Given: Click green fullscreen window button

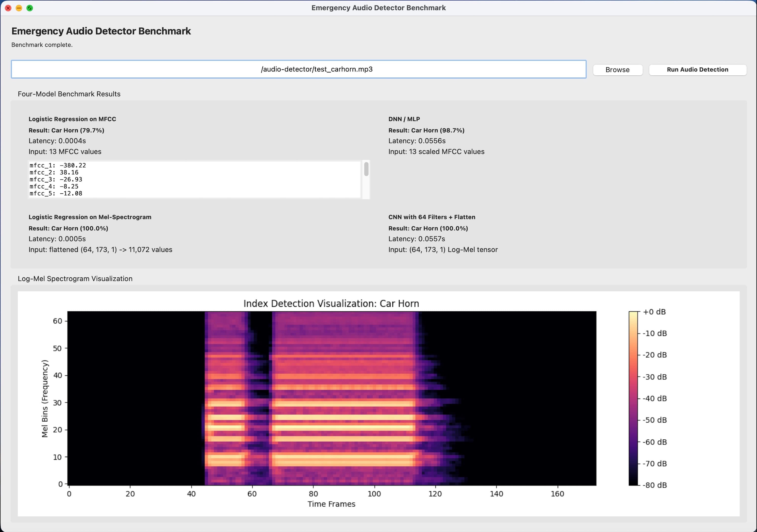Looking at the screenshot, I should [30, 8].
